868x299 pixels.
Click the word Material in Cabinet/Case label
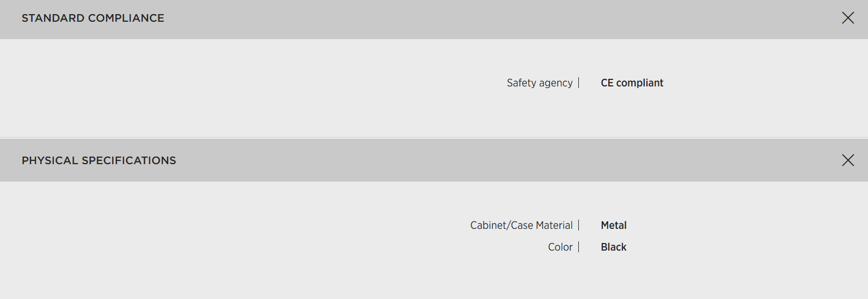(x=554, y=225)
